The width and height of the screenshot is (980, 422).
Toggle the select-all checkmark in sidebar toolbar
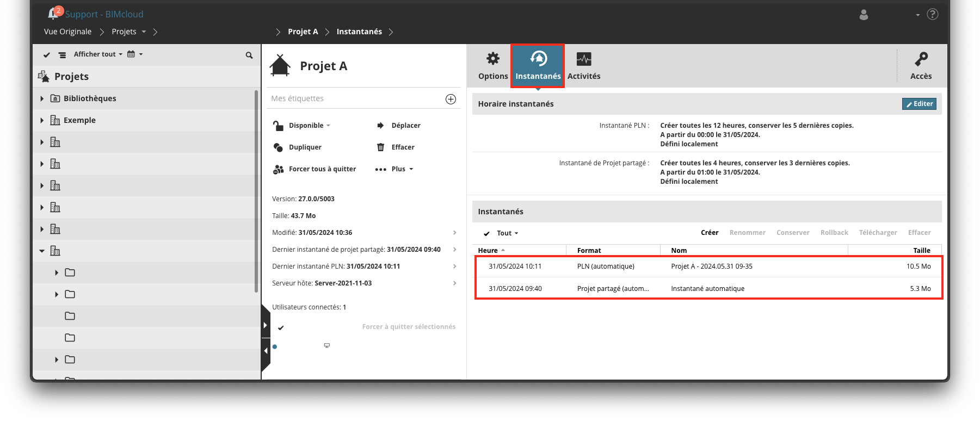click(x=47, y=55)
